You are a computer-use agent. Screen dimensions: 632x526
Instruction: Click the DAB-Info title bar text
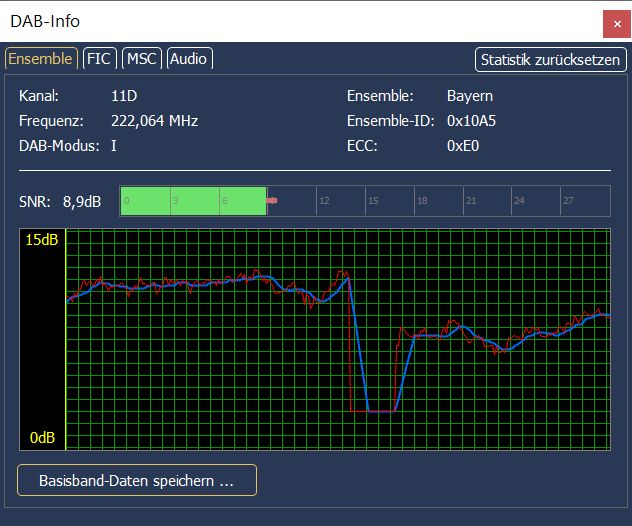point(45,21)
